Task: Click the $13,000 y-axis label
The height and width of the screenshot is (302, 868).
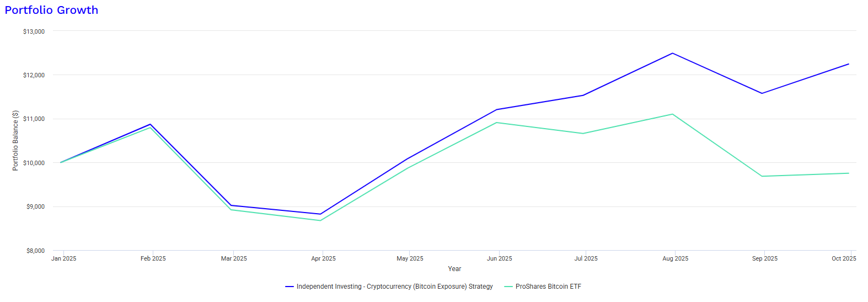Action: (x=34, y=31)
